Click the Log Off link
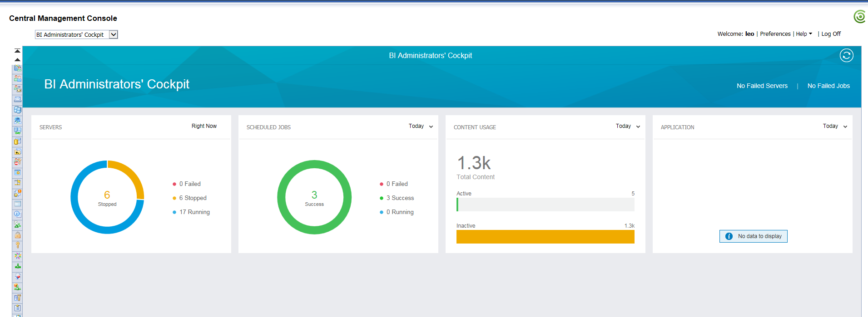Viewport: 868px width, 317px height. click(831, 34)
